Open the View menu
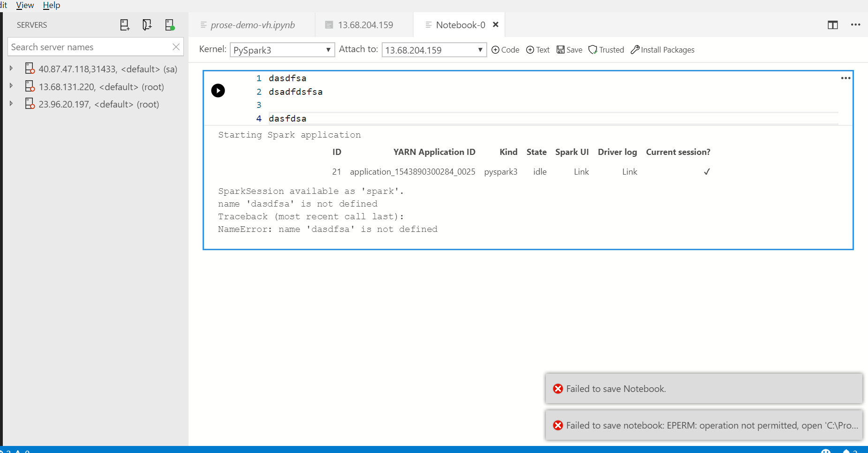 (24, 5)
